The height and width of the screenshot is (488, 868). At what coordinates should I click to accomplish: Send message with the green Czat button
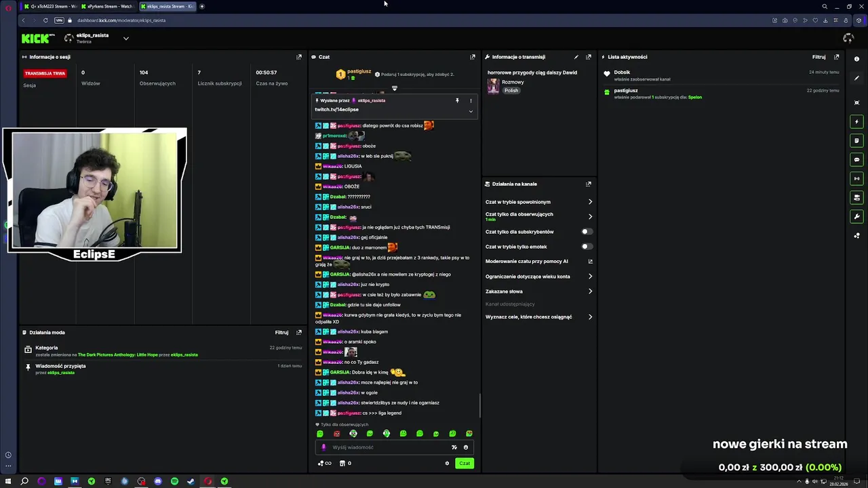(465, 464)
